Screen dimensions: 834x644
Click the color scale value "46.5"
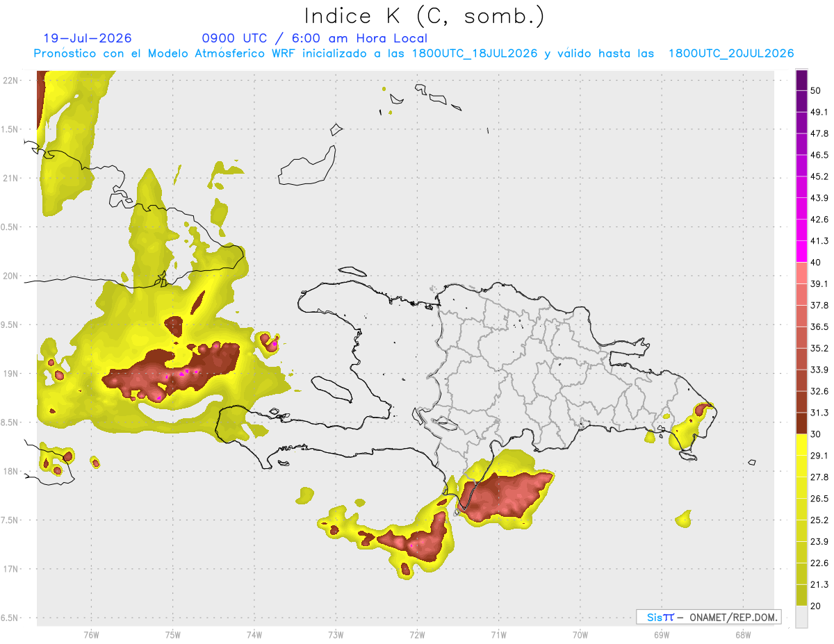click(819, 155)
